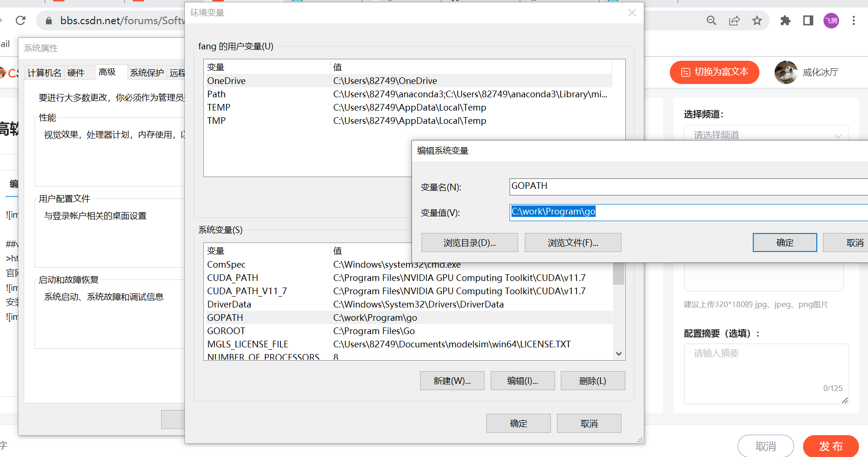Expand the 请选择频道 channel dropdown
This screenshot has height=457, width=868.
coord(766,135)
